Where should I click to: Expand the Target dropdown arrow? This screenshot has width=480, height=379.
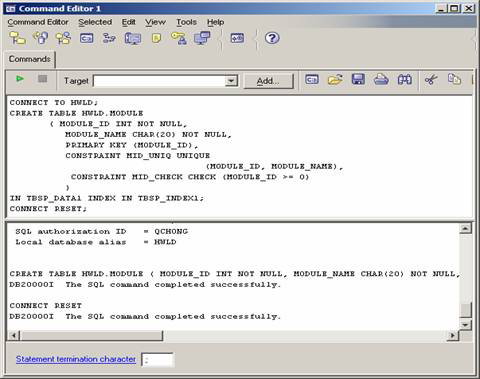(x=231, y=81)
